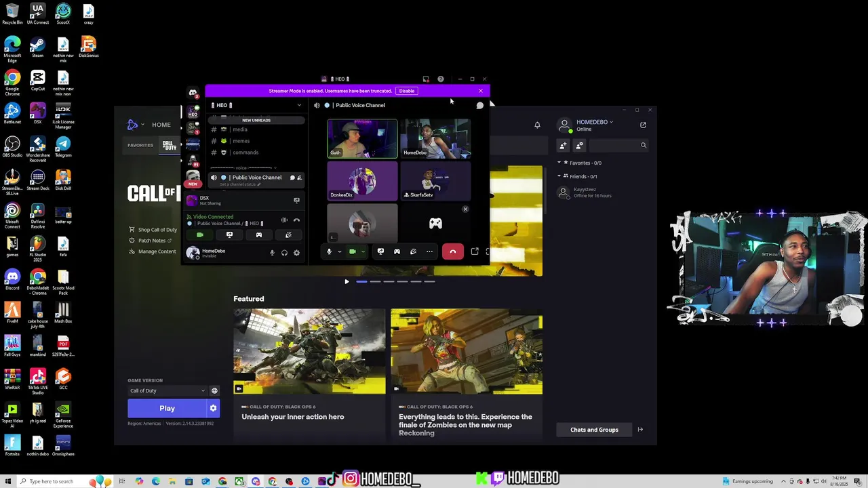
Task: Click Battle.net add friend icon
Action: click(x=563, y=145)
